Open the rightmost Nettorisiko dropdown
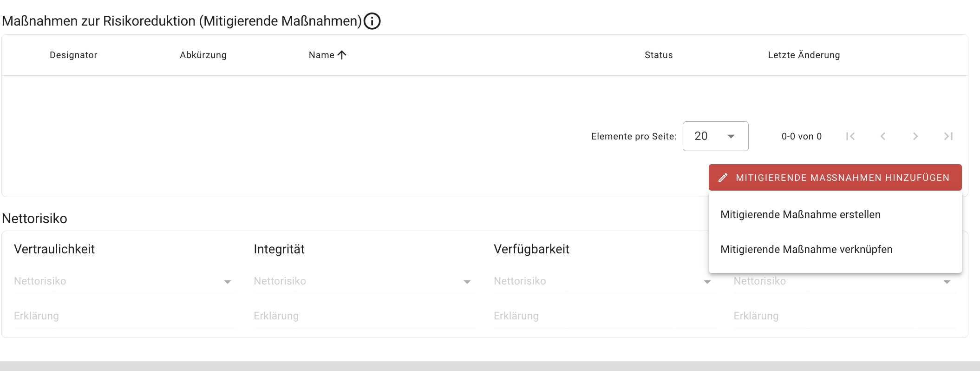 [947, 281]
